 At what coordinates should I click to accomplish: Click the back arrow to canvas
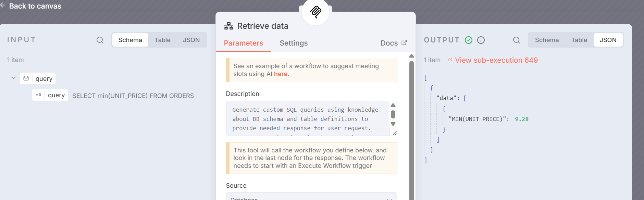(3, 5)
